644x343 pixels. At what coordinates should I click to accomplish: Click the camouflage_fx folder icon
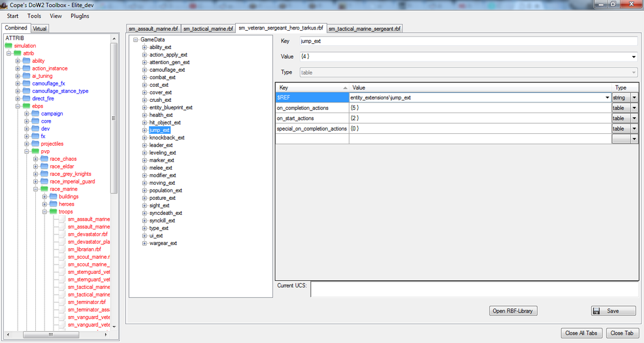tap(26, 84)
